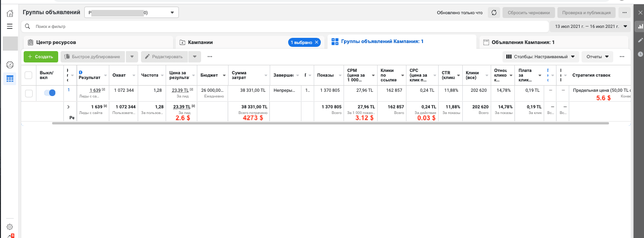Click the info icon above "Результат"
This screenshot has width=644, height=238.
click(x=80, y=72)
